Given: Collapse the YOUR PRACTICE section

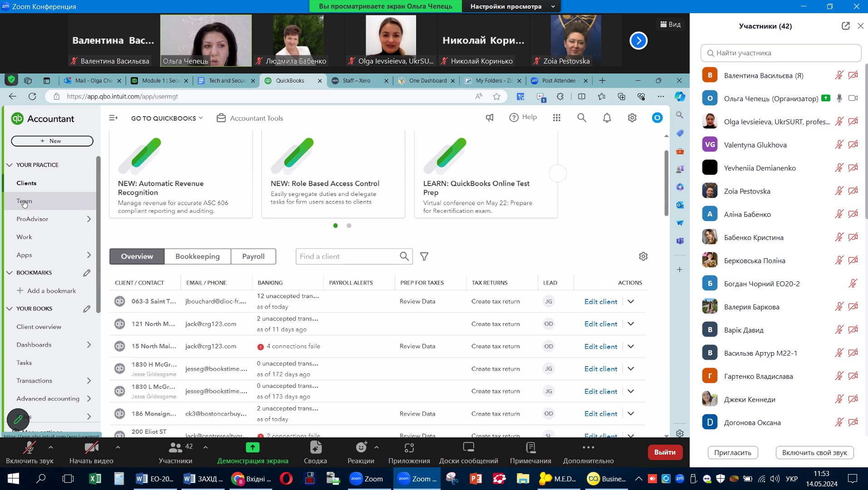Looking at the screenshot, I should pyautogui.click(x=9, y=165).
